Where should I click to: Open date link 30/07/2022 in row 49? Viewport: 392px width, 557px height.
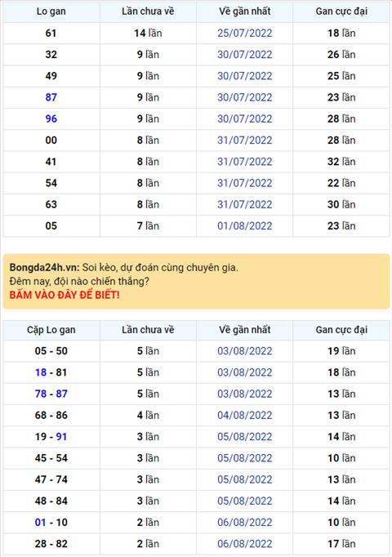click(x=245, y=76)
